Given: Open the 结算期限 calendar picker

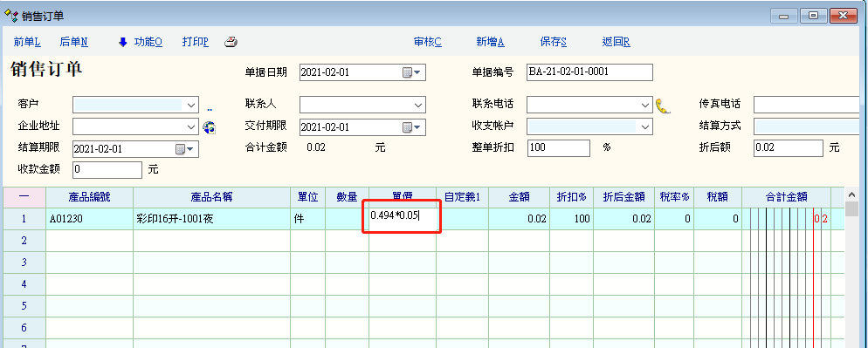Looking at the screenshot, I should pyautogui.click(x=184, y=149).
